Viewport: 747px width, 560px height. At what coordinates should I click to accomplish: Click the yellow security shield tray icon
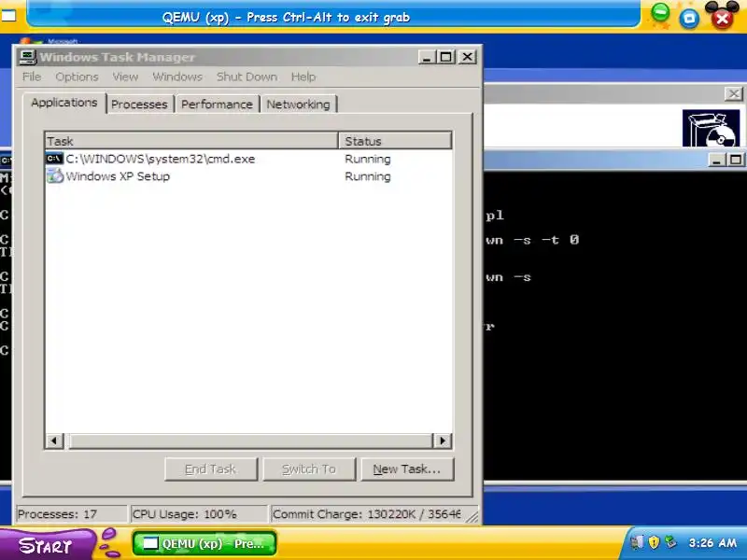tap(654, 542)
